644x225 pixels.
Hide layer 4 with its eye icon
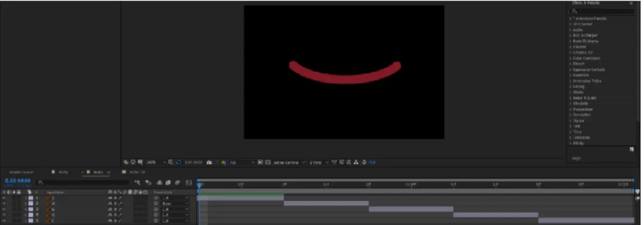click(4, 215)
